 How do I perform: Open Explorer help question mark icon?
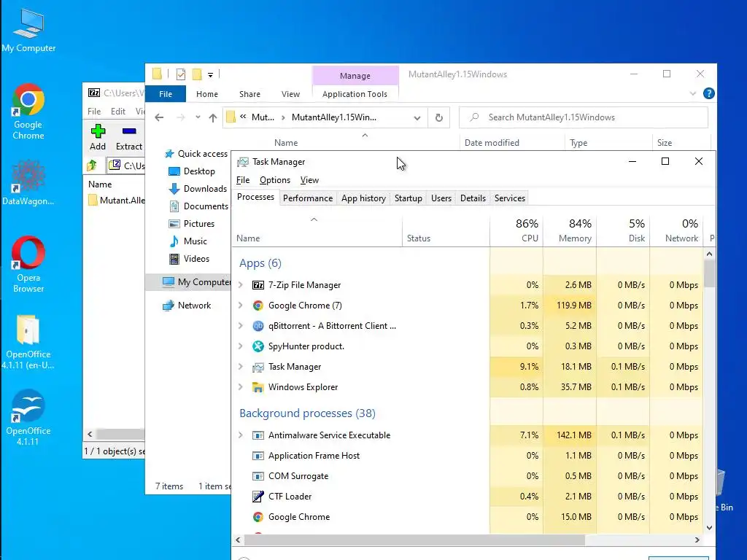pos(709,93)
